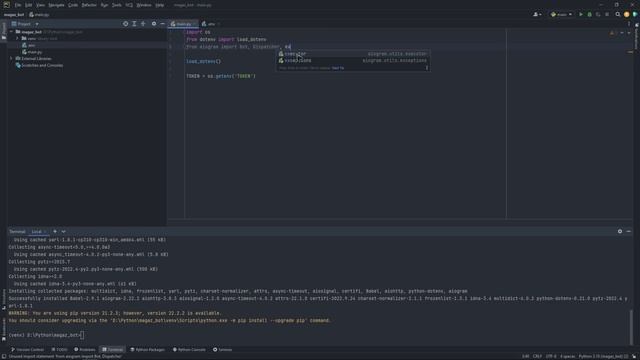Open the Window menu
This screenshot has height=360, width=640.
point(144,5)
